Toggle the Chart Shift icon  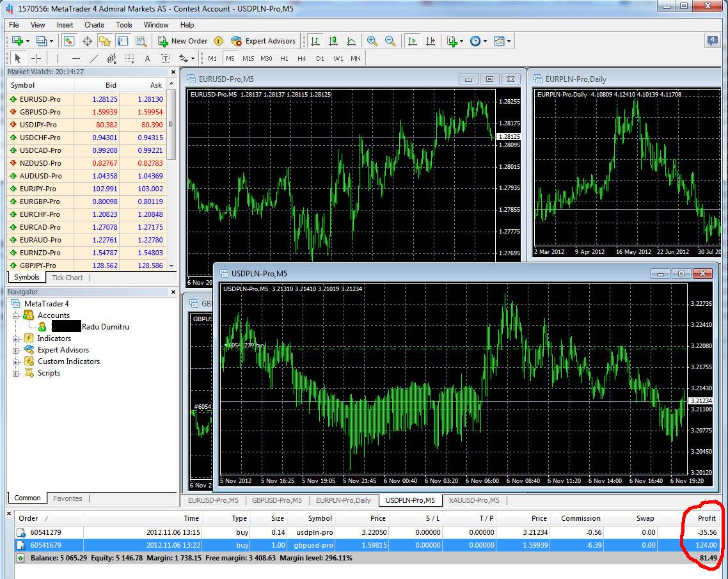(x=431, y=41)
